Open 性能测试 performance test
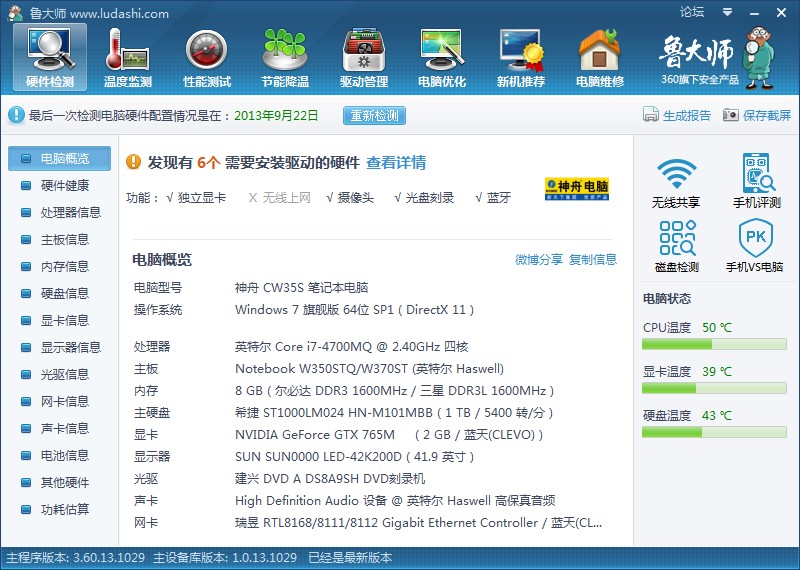800x570 pixels. [x=207, y=58]
